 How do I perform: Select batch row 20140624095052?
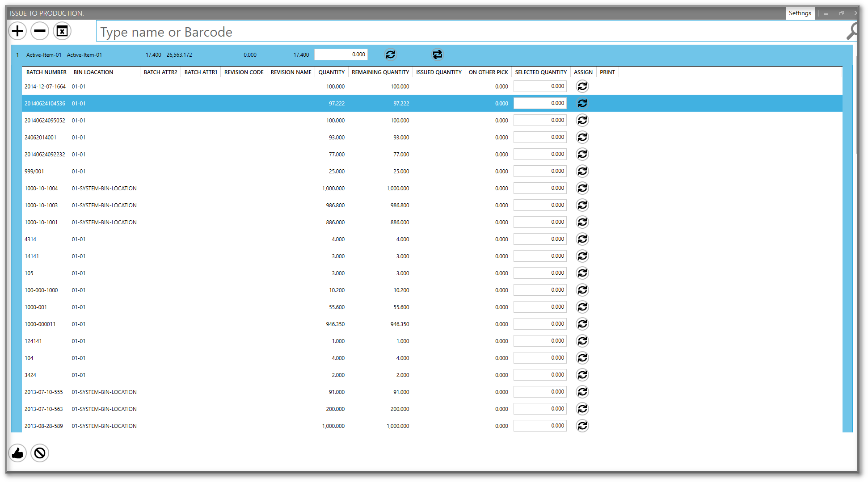[x=432, y=120]
